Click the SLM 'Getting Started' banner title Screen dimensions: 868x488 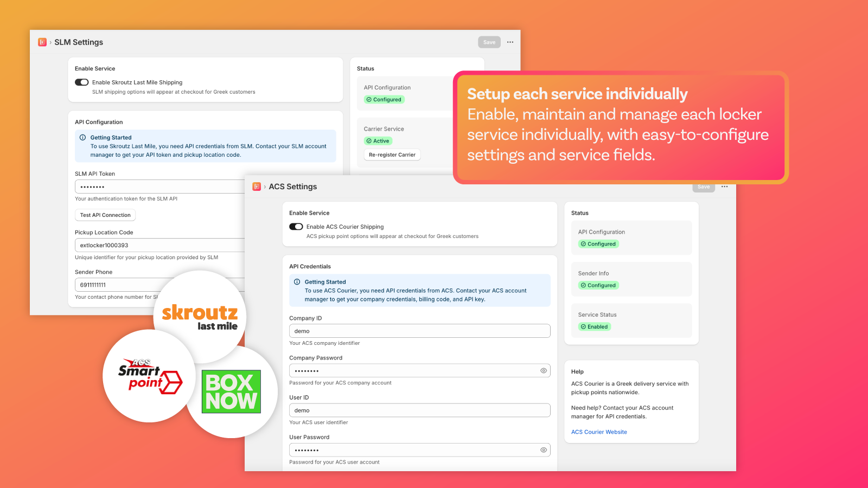click(111, 138)
